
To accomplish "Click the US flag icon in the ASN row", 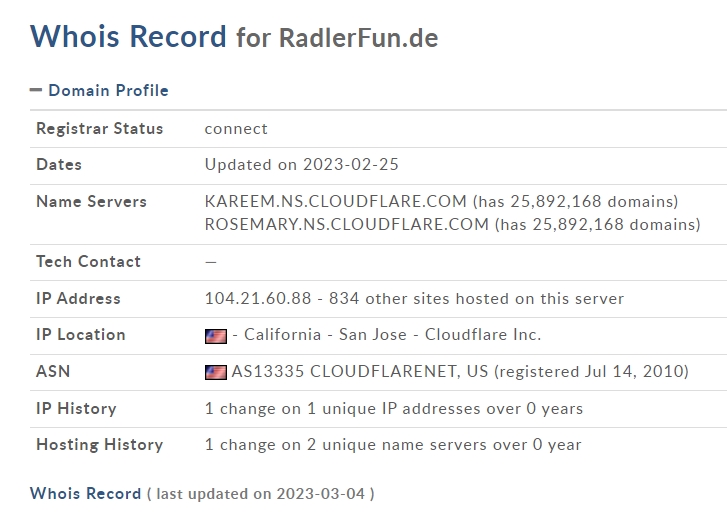I will (x=216, y=372).
